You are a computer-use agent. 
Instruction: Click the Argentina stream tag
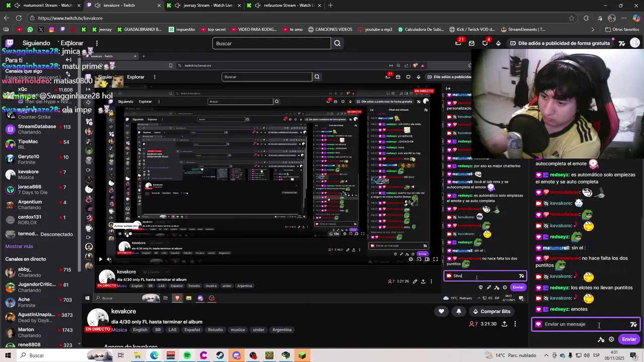(282, 330)
